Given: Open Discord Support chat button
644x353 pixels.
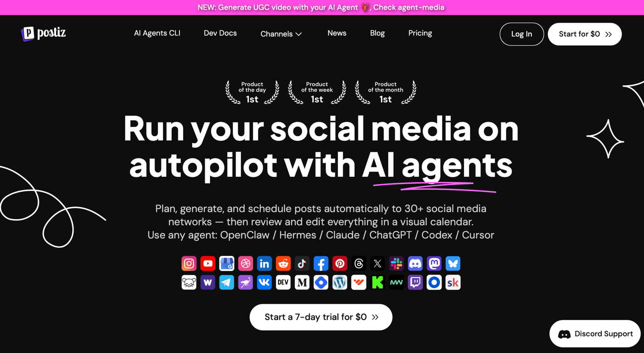Looking at the screenshot, I should [x=595, y=334].
